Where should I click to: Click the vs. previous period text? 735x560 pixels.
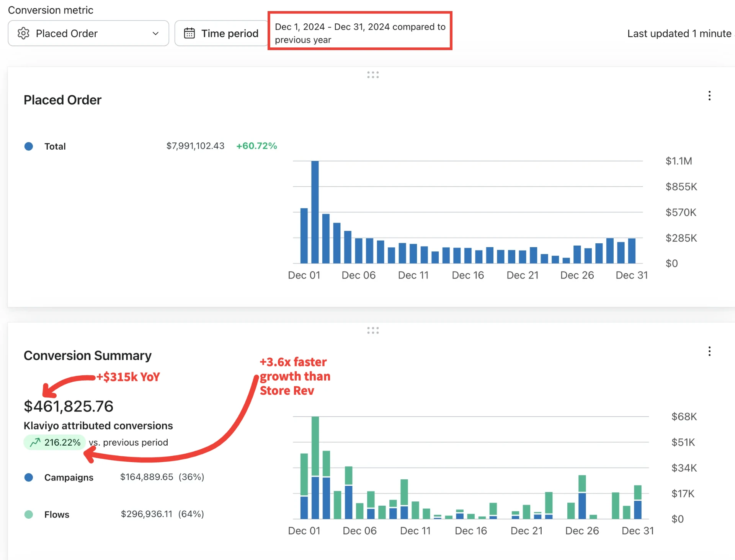click(x=128, y=442)
